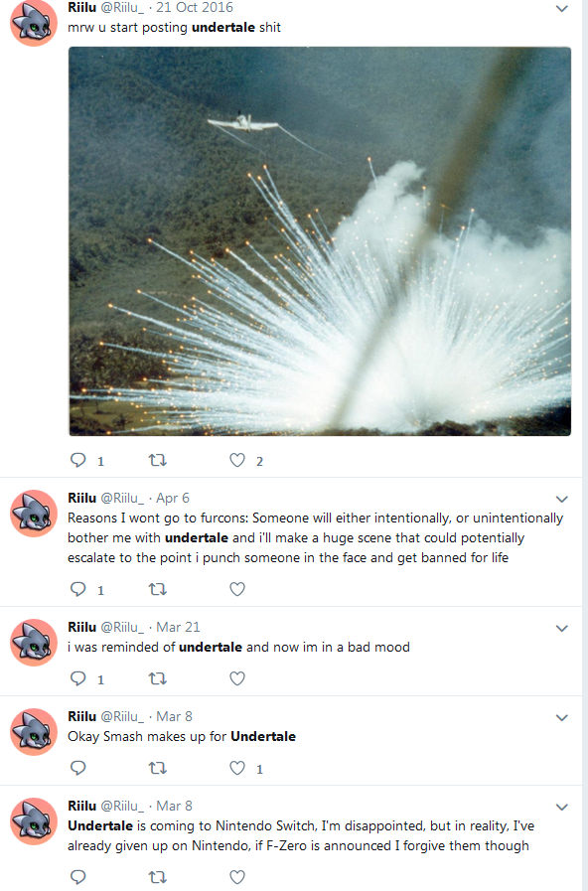The image size is (588, 891).
Task: Expand the Apr 6 tweet's more menu
Action: coord(562,499)
